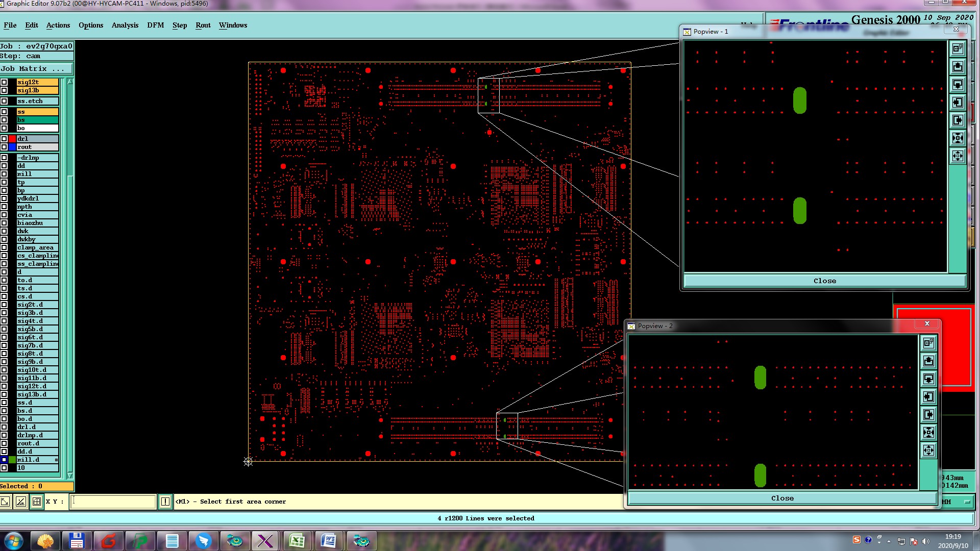Click the pan down icon in Popview 2
The image size is (980, 551).
tap(929, 379)
